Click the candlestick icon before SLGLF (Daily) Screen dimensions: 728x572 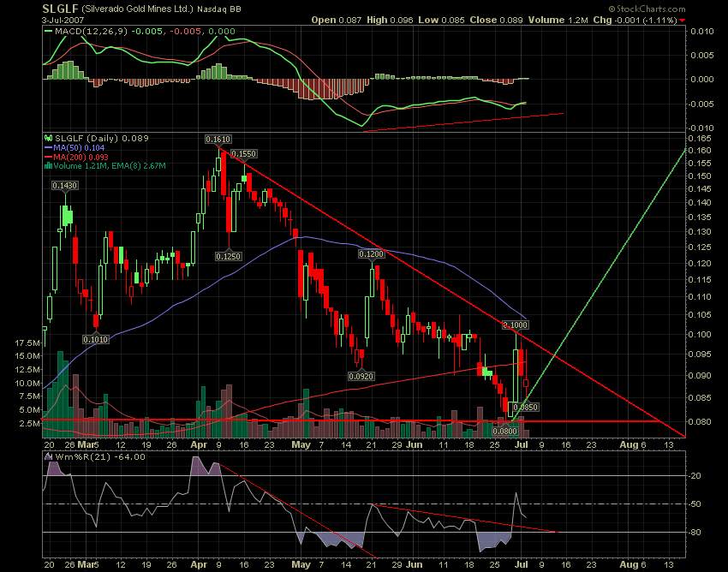48,138
